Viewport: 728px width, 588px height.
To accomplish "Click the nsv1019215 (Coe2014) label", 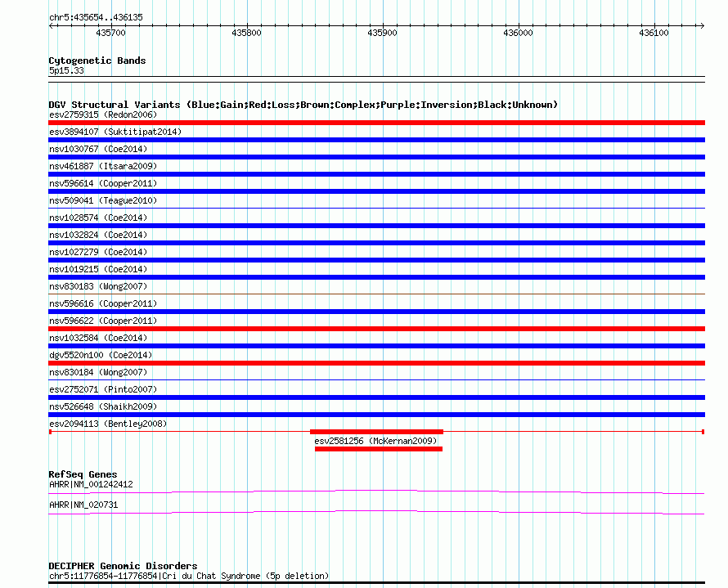I will pos(98,269).
